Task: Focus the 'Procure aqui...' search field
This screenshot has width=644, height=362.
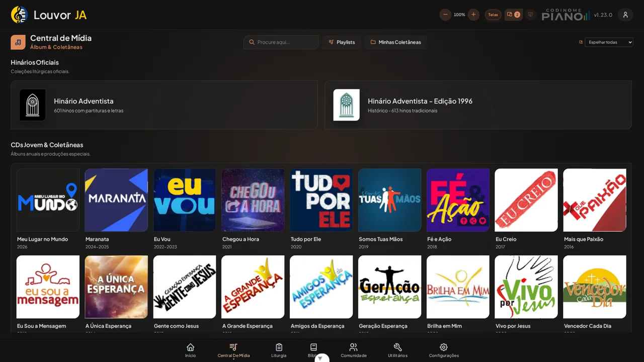Action: tap(281, 42)
